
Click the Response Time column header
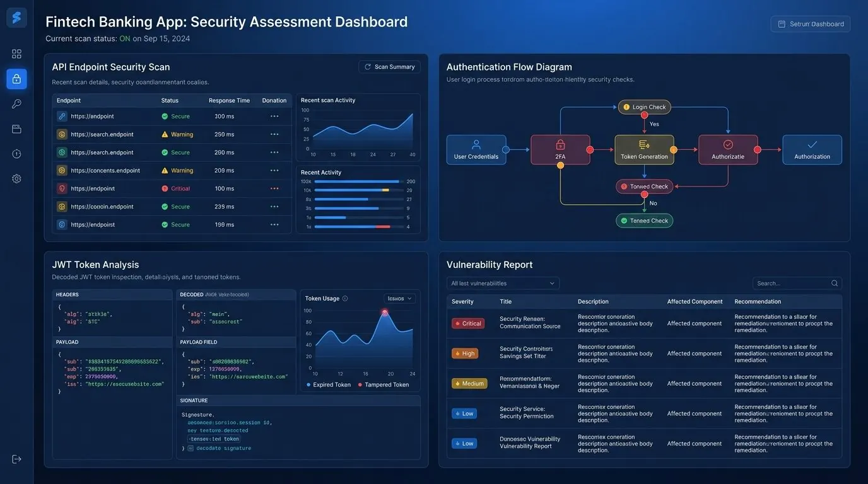coord(229,101)
